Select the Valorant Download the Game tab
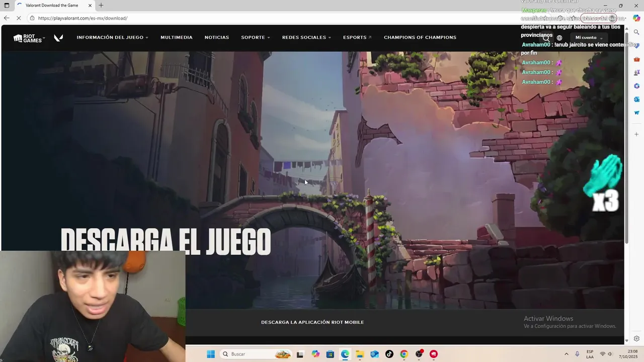 click(53, 6)
